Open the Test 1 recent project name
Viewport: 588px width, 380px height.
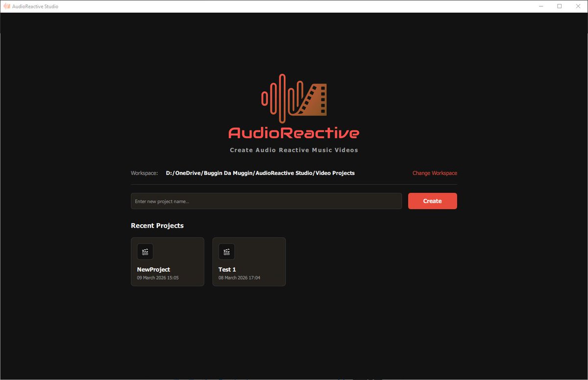(x=227, y=269)
